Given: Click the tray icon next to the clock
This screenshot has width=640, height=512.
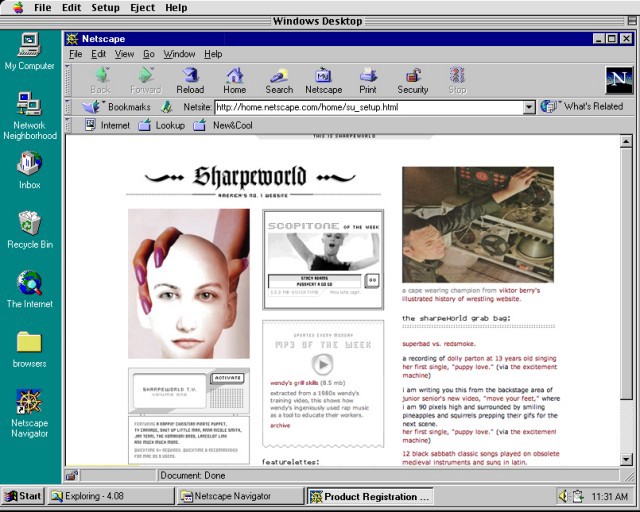Looking at the screenshot, I should 578,496.
